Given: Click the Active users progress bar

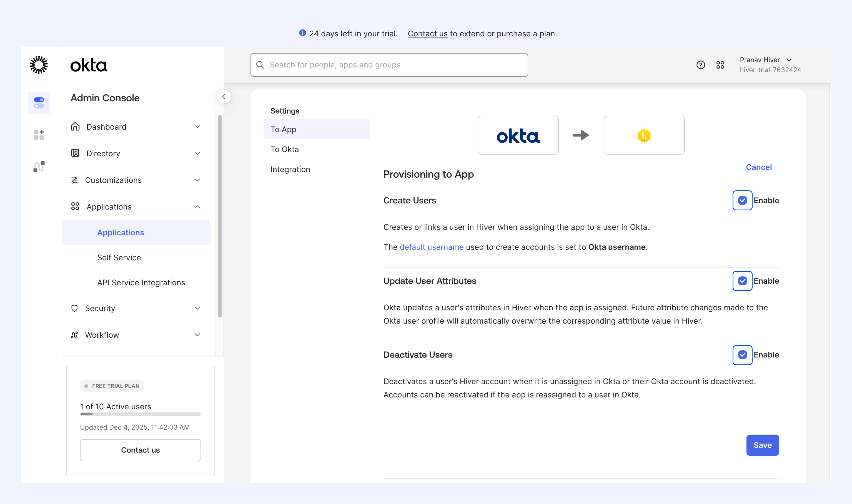Looking at the screenshot, I should click(140, 414).
